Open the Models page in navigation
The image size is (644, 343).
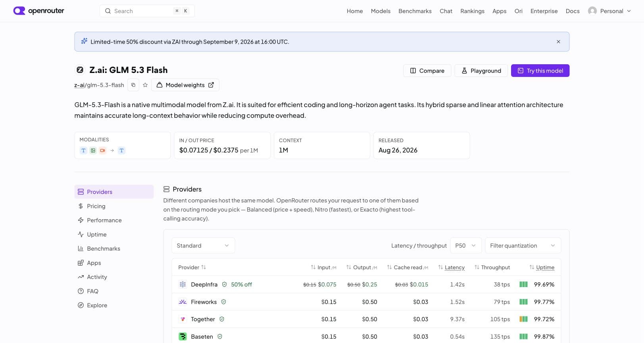click(x=381, y=11)
